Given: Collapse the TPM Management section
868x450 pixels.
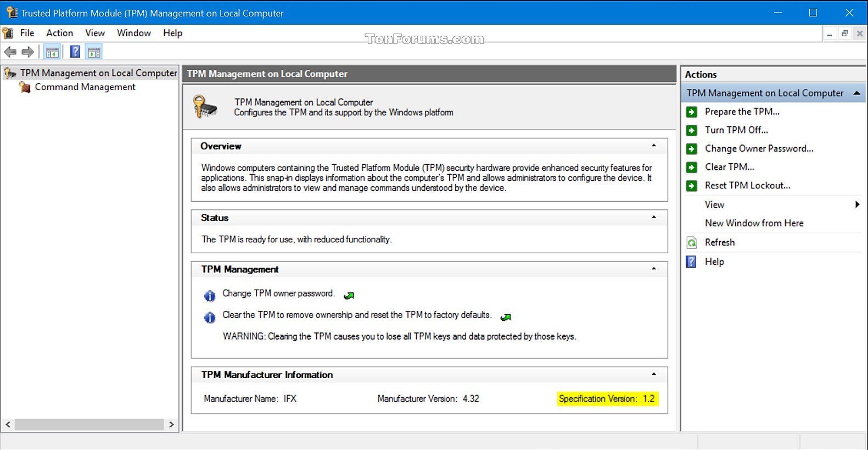Looking at the screenshot, I should [654, 269].
